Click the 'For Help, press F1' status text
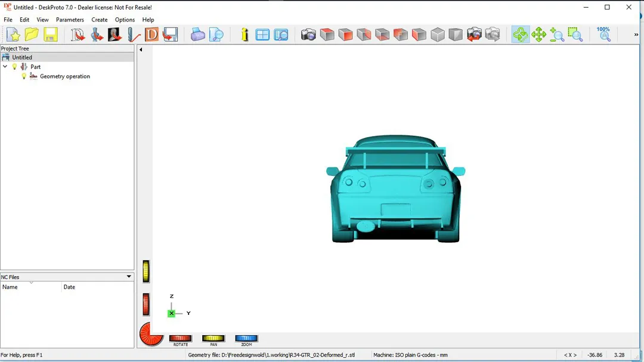 tap(21, 355)
